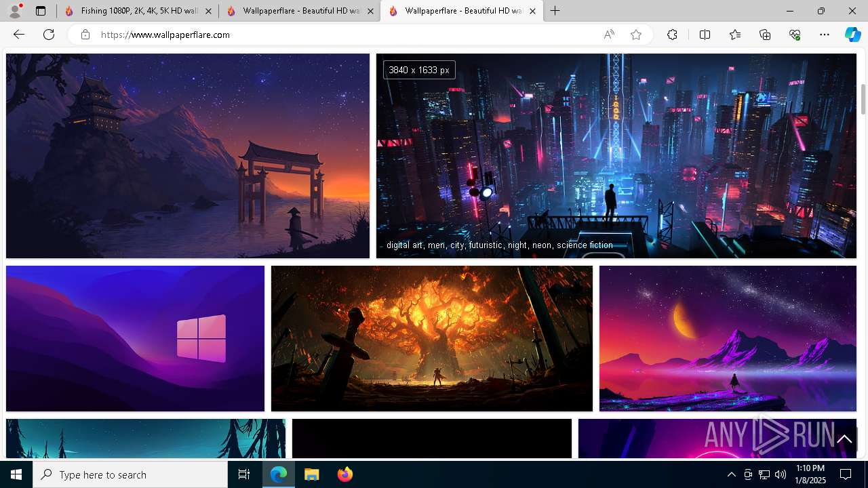Open the teal forest silhouette wallpaper
868x488 pixels.
point(146,439)
